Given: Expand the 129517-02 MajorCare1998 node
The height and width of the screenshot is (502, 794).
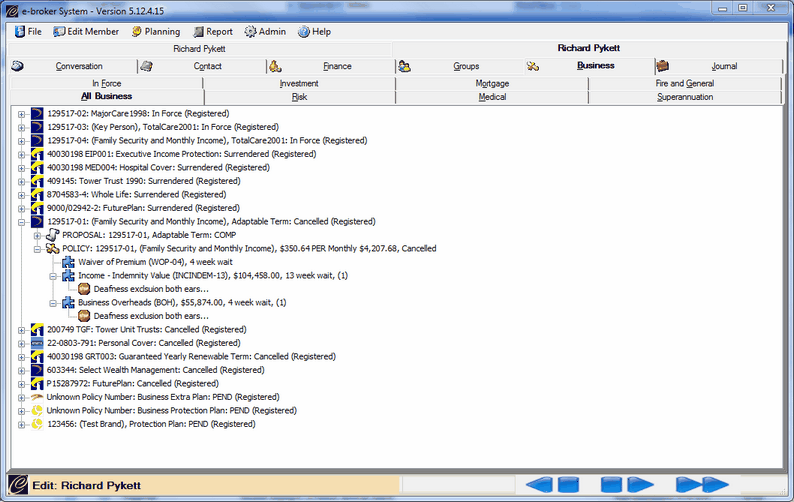Looking at the screenshot, I should click(21, 114).
